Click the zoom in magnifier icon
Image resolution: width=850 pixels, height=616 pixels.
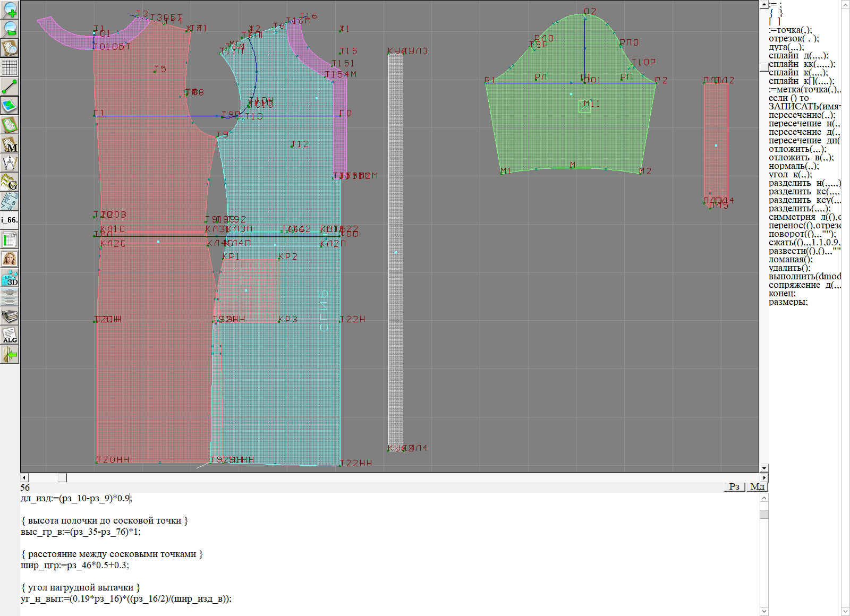click(x=10, y=10)
